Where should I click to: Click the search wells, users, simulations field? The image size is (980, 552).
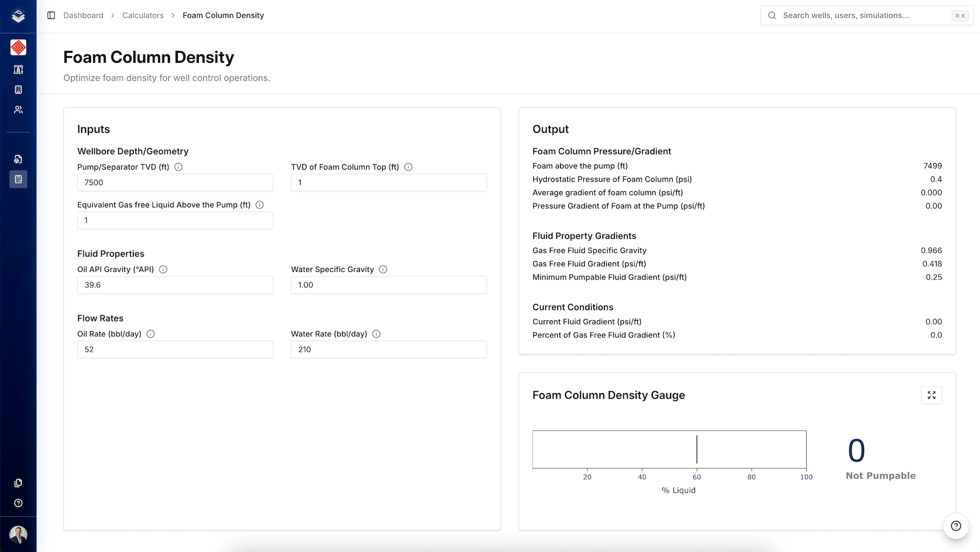(867, 15)
